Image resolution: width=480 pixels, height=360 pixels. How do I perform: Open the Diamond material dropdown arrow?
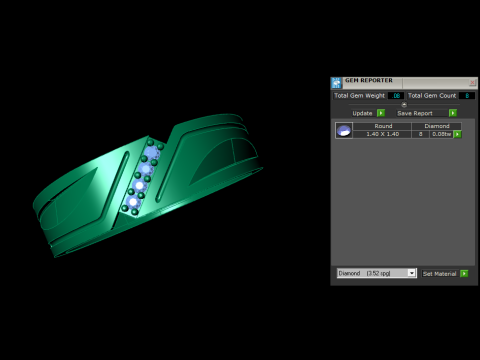pyautogui.click(x=412, y=273)
